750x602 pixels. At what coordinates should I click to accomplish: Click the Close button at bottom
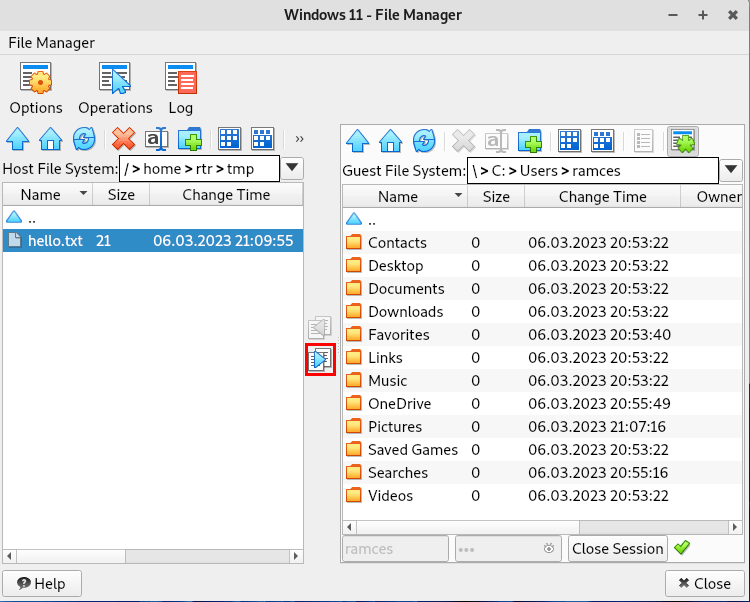point(705,583)
